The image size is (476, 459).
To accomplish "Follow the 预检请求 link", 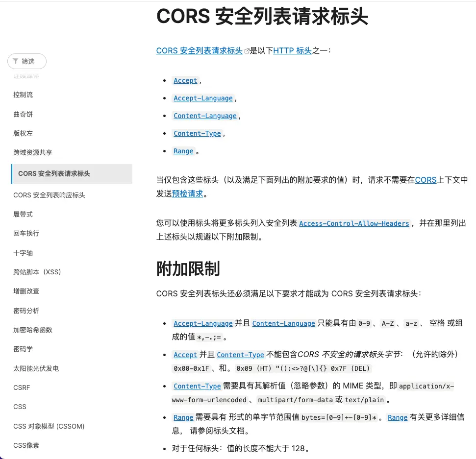I will point(188,193).
